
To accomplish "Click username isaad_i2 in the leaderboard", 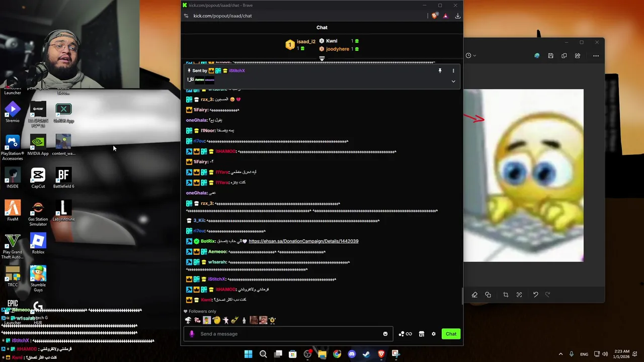I will [306, 42].
